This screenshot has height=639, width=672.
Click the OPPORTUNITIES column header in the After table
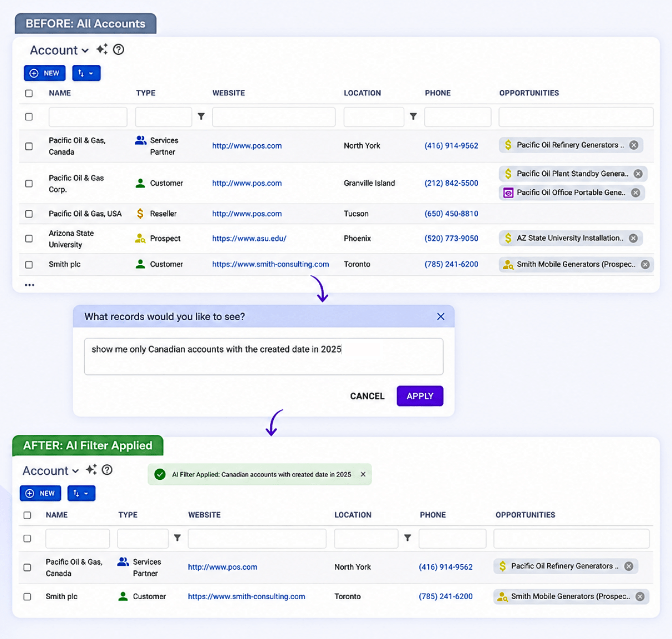click(525, 515)
